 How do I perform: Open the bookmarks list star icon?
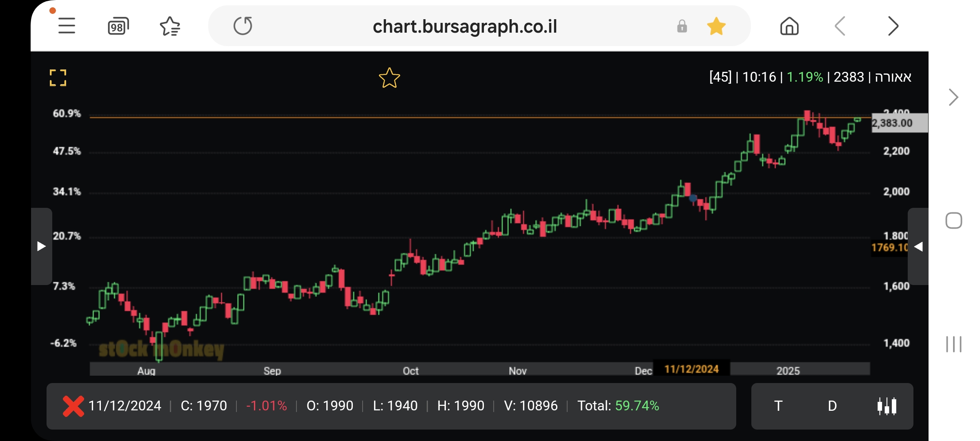170,27
